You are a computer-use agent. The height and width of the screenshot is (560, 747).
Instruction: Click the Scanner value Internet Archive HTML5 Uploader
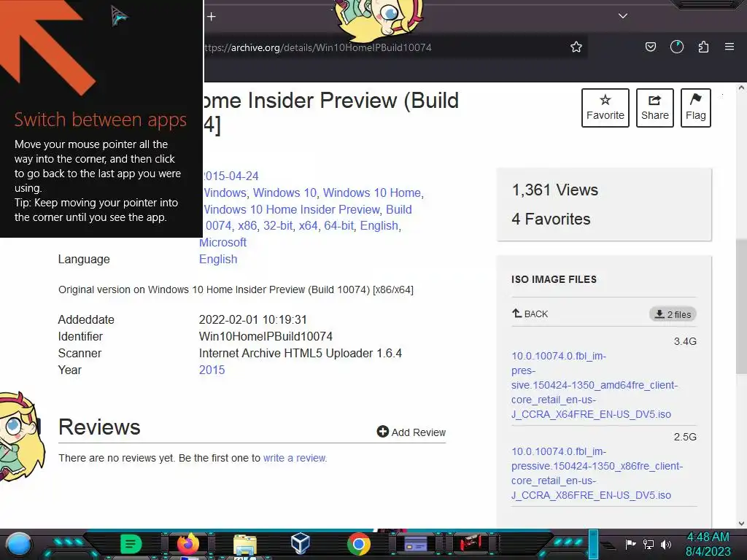[300, 354]
